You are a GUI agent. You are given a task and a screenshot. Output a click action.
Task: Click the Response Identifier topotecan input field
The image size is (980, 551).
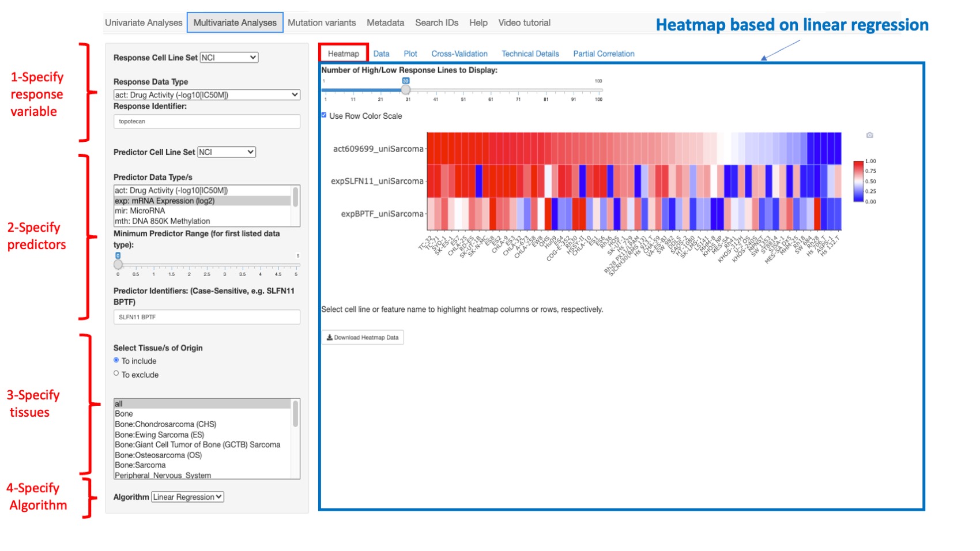pos(207,122)
